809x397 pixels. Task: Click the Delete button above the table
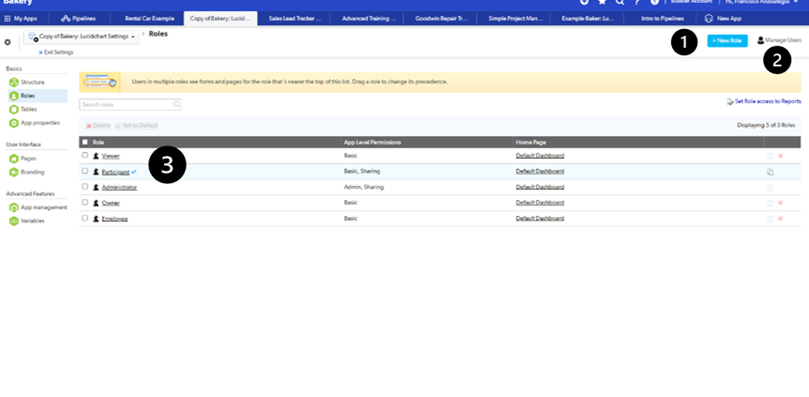[98, 125]
